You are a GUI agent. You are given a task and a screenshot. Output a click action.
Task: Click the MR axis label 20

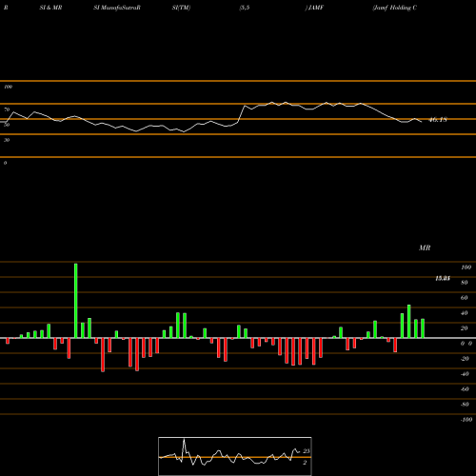[x=465, y=328]
